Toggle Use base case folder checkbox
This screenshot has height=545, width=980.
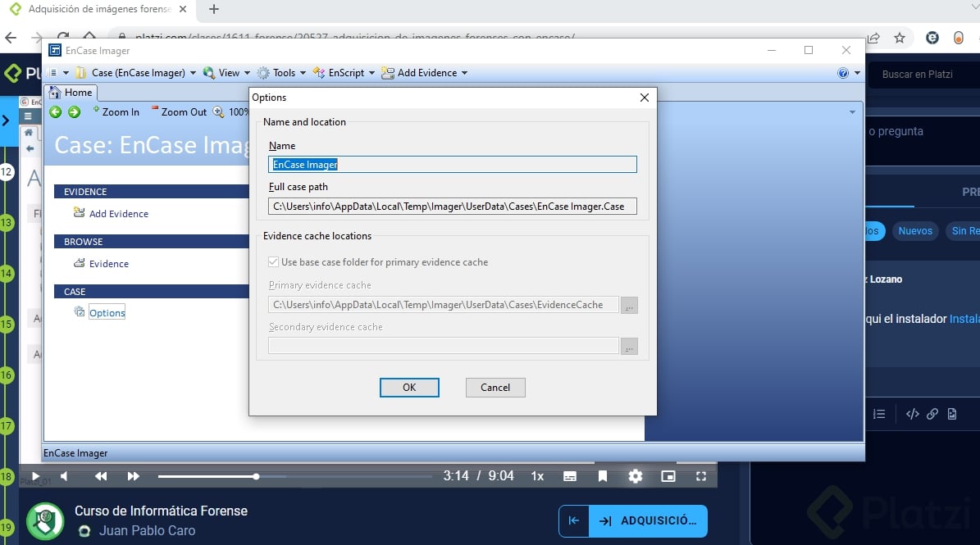click(x=273, y=262)
